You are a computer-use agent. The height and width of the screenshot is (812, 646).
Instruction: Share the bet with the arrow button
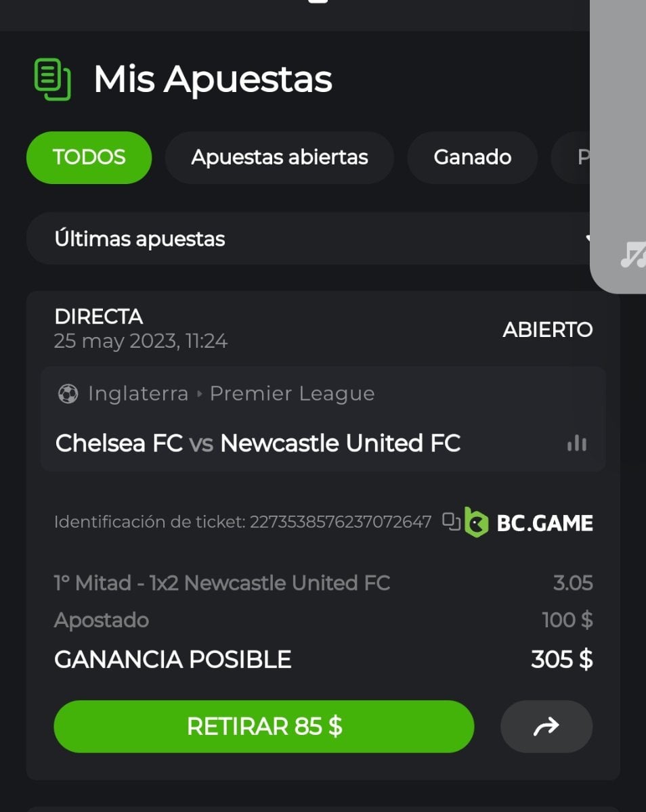click(546, 727)
